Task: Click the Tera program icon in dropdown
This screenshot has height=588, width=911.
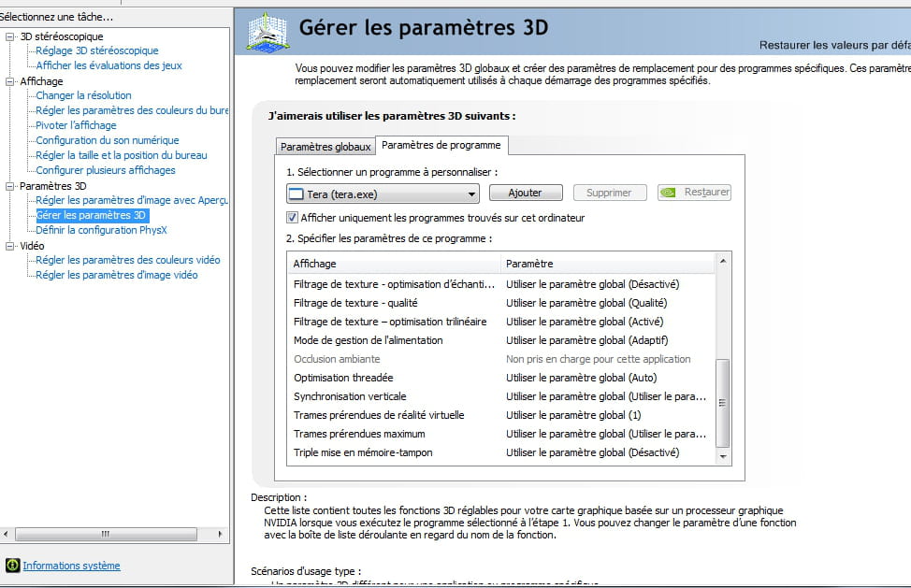Action: pos(296,194)
